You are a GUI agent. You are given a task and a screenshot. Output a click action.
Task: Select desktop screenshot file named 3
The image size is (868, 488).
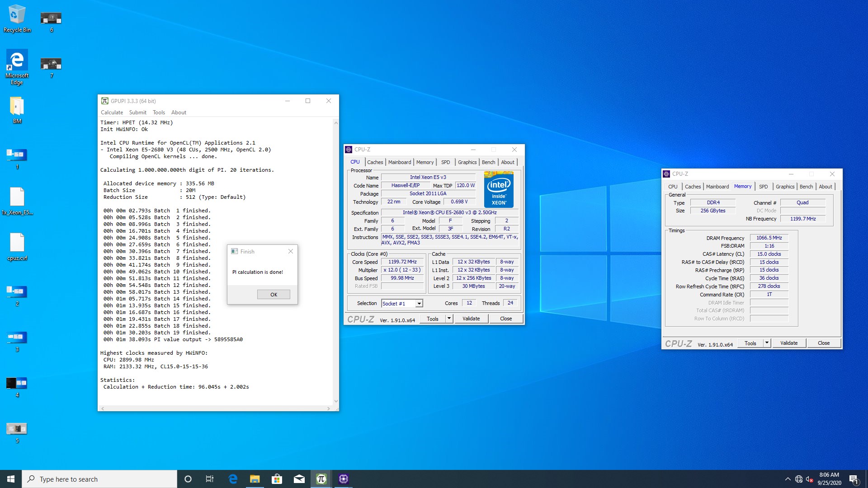(x=17, y=341)
